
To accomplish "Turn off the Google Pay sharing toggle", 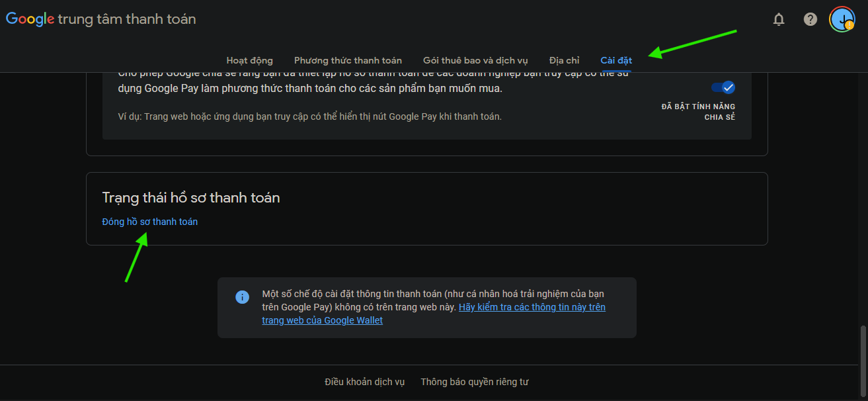I will tap(723, 87).
